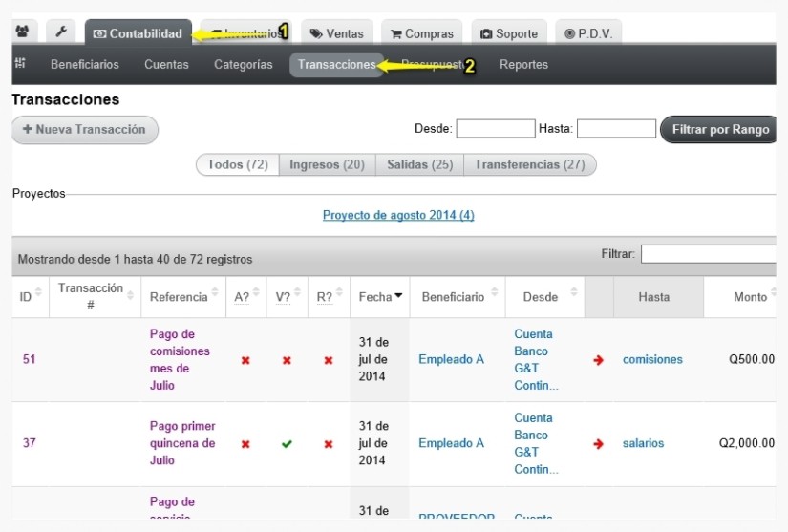Open the Contabilidad tab
This screenshot has height=532, width=788.
point(138,33)
